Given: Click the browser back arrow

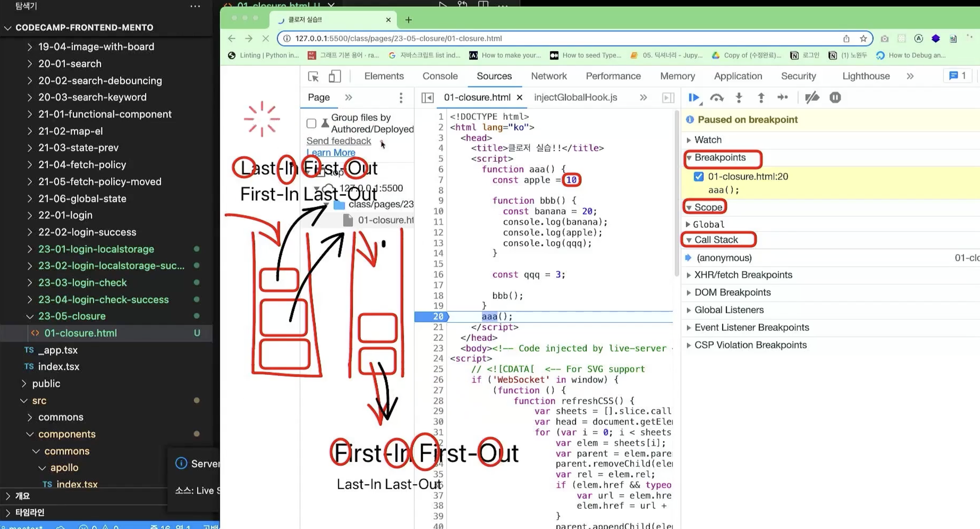Looking at the screenshot, I should click(232, 38).
